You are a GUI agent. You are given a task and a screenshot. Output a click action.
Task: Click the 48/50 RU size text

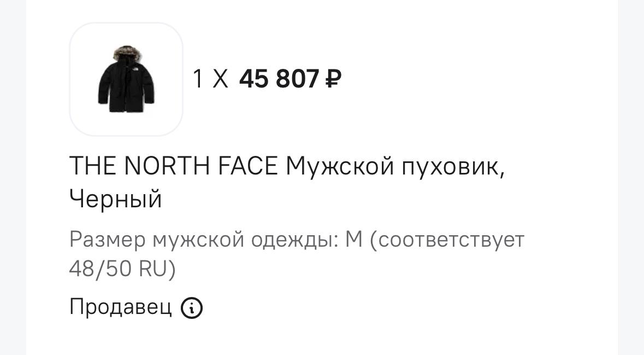pyautogui.click(x=122, y=269)
